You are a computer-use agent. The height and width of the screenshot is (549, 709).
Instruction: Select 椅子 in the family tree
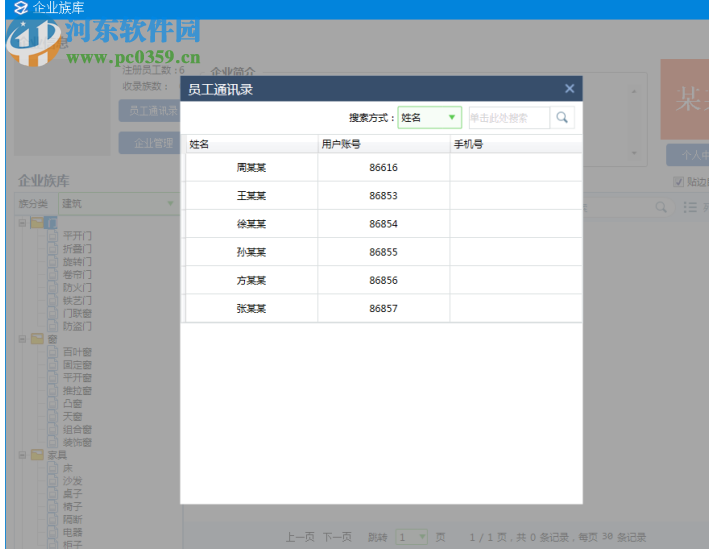pyautogui.click(x=72, y=506)
